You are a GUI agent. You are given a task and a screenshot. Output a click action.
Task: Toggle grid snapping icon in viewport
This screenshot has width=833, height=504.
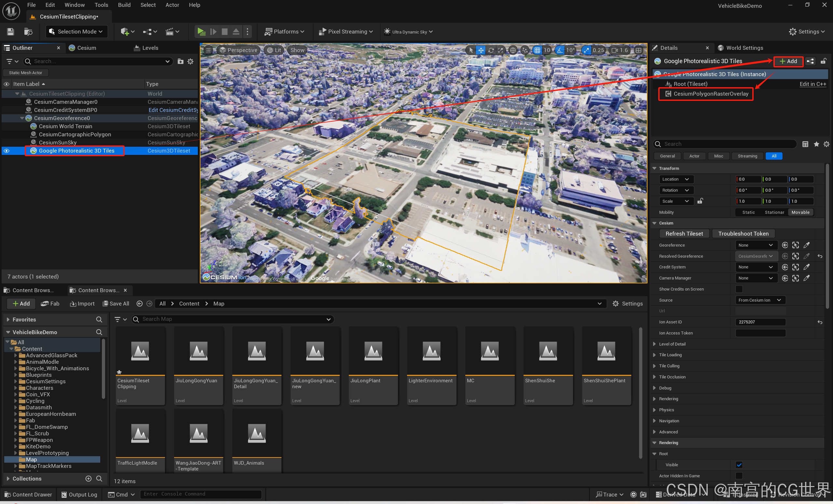coord(537,50)
